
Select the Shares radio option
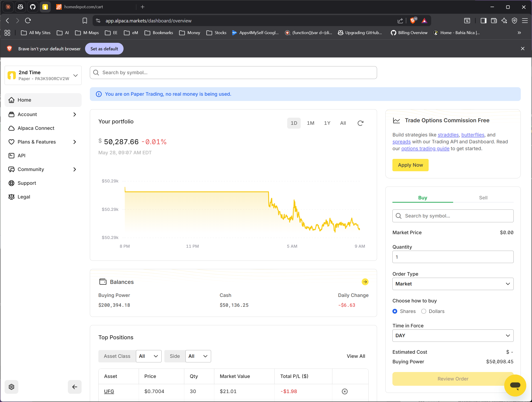coord(395,311)
